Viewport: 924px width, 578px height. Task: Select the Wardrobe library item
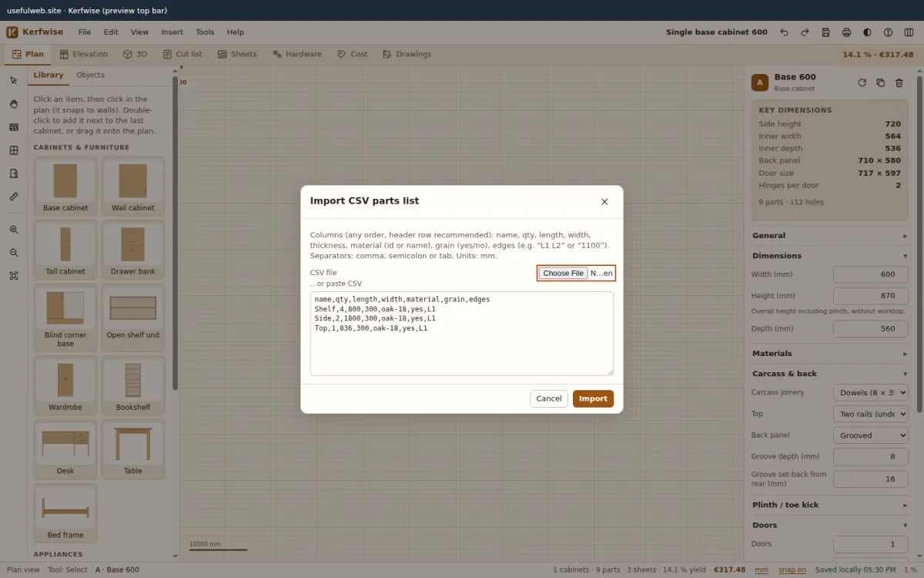(x=65, y=385)
